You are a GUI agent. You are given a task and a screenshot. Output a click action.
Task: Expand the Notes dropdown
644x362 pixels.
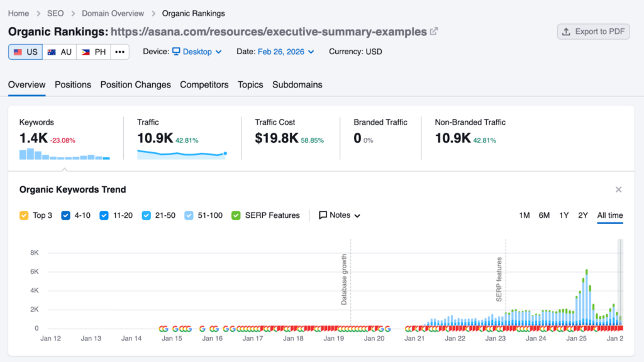pos(340,215)
